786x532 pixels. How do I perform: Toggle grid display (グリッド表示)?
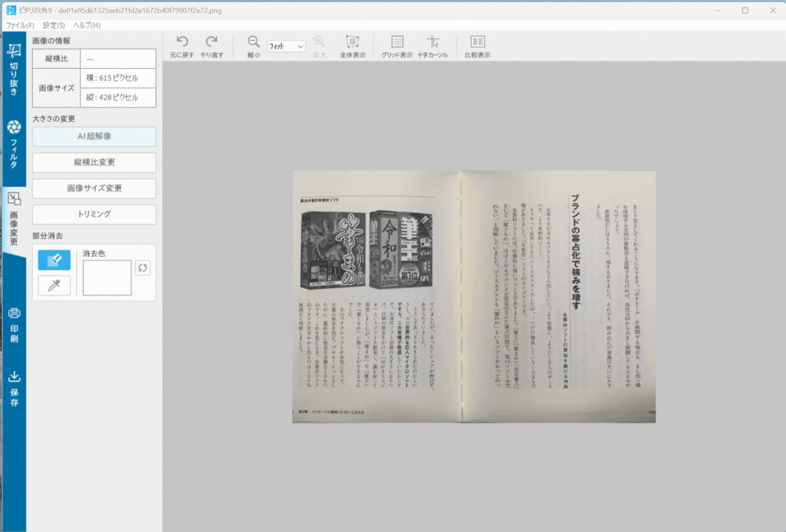pos(397,42)
